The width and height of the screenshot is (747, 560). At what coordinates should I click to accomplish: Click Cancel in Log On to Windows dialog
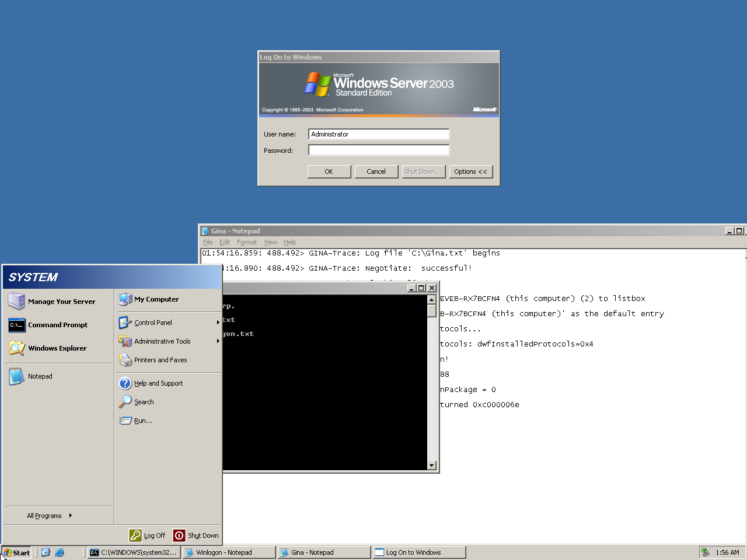tap(376, 171)
